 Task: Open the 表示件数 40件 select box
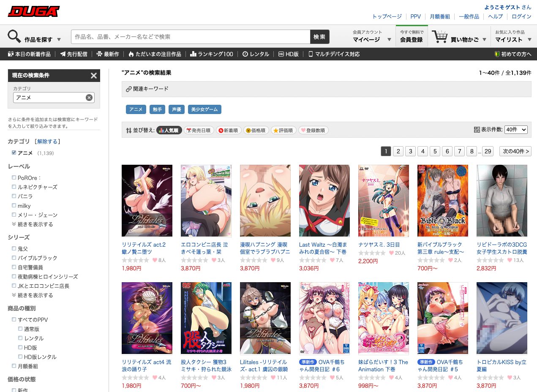click(x=516, y=130)
